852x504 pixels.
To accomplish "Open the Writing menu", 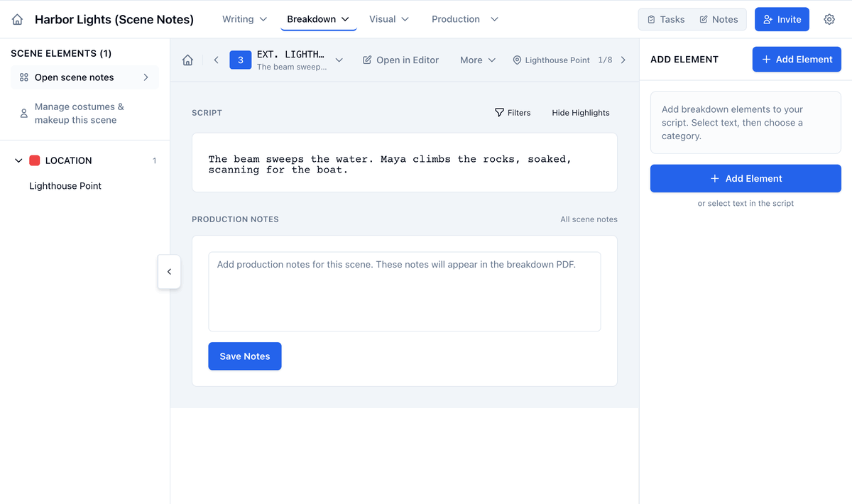I will click(x=244, y=19).
